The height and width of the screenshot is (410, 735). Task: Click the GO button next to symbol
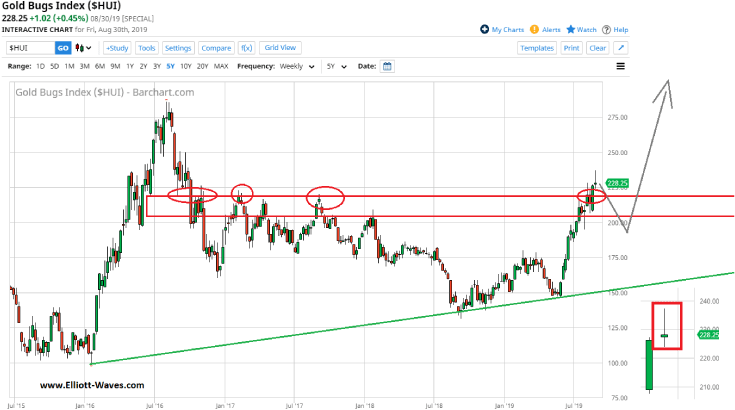tap(62, 47)
